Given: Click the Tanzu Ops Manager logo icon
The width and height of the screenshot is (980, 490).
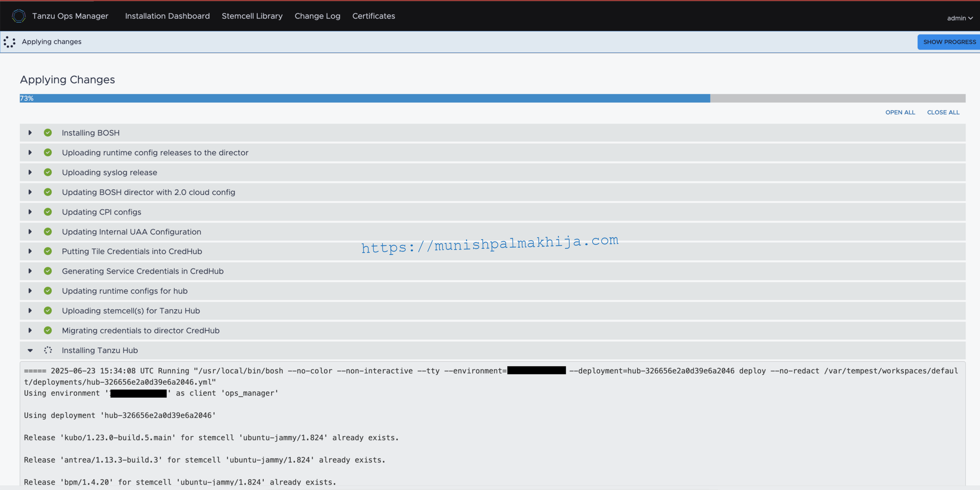Looking at the screenshot, I should [18, 16].
